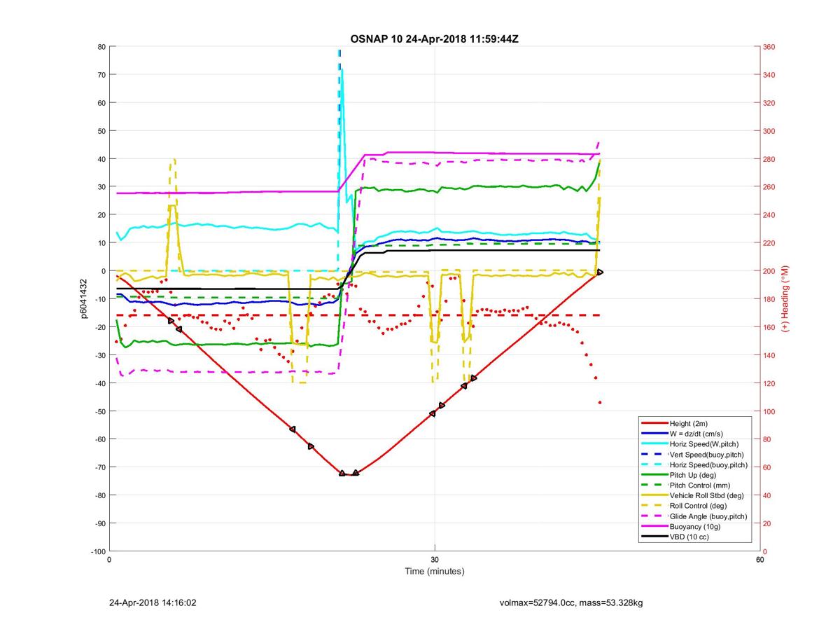This screenshot has width=840, height=620.
Task: Select the left axis tick label -90
Action: pyautogui.click(x=100, y=523)
